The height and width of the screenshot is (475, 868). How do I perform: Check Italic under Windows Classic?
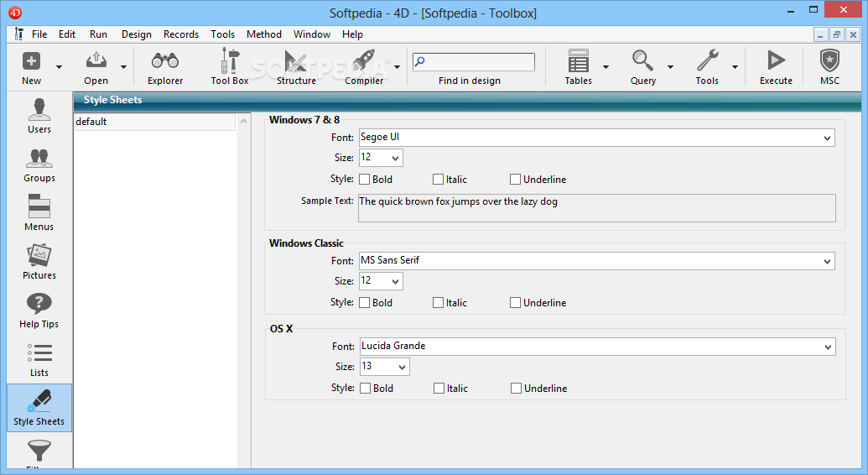(439, 303)
